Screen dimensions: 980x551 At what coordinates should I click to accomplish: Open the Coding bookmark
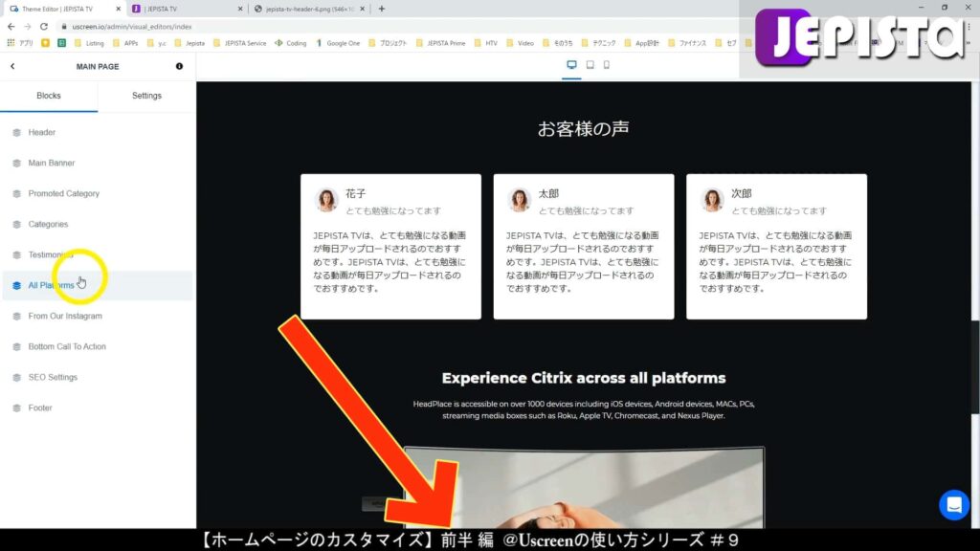click(291, 43)
